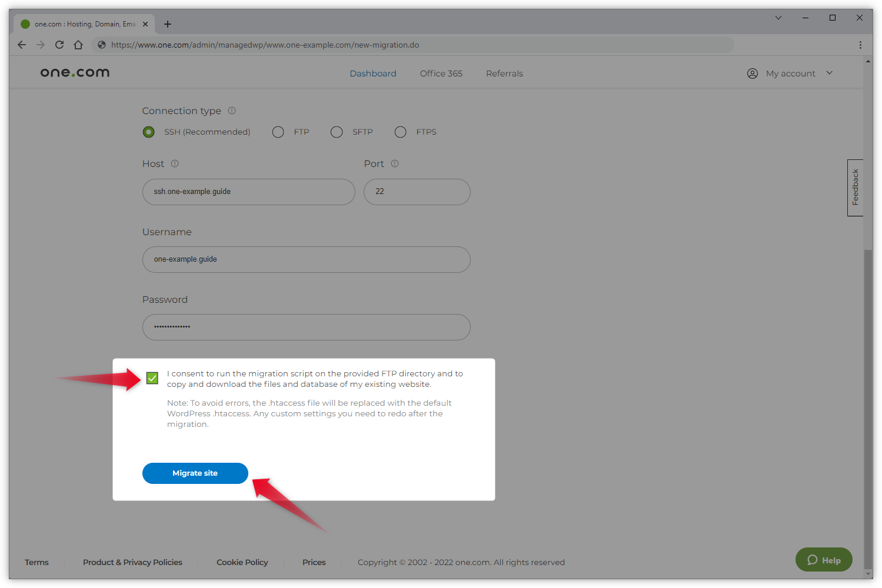
Task: Click the Connection type info icon
Action: pyautogui.click(x=232, y=111)
